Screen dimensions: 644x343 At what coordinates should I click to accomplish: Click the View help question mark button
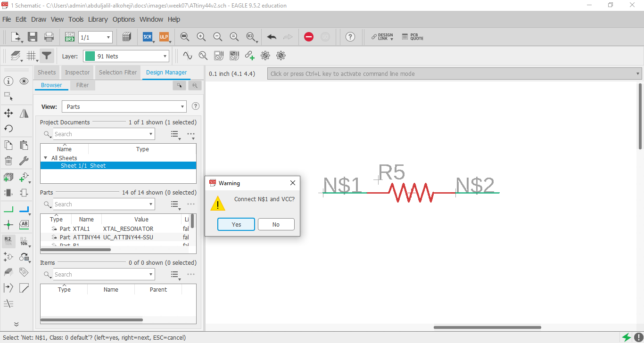click(196, 106)
